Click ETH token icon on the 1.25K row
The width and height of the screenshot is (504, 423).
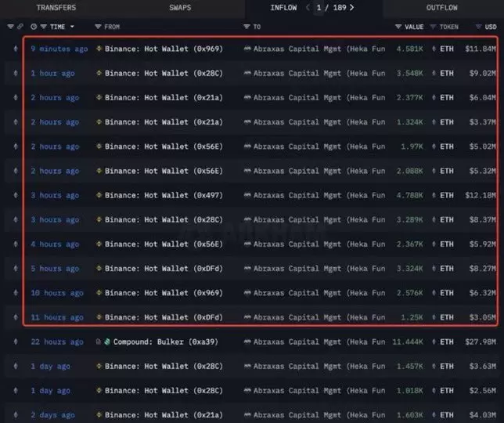coord(434,317)
